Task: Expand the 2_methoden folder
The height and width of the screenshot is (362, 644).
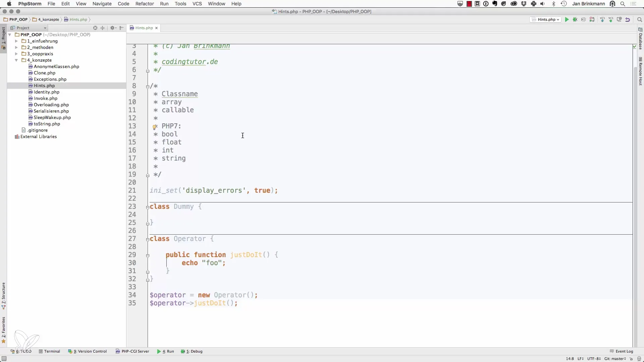Action: click(x=16, y=47)
